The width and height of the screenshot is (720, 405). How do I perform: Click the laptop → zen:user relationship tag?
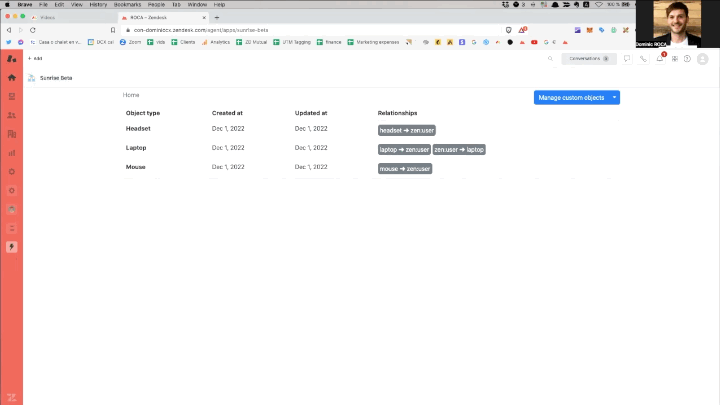pyautogui.click(x=404, y=149)
